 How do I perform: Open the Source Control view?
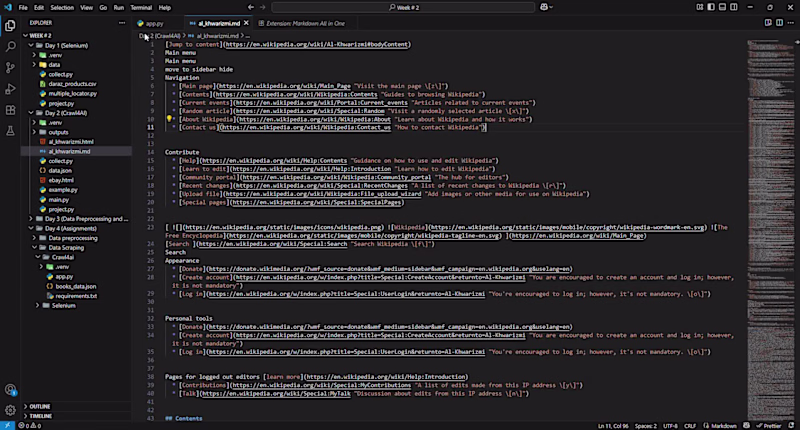10,68
